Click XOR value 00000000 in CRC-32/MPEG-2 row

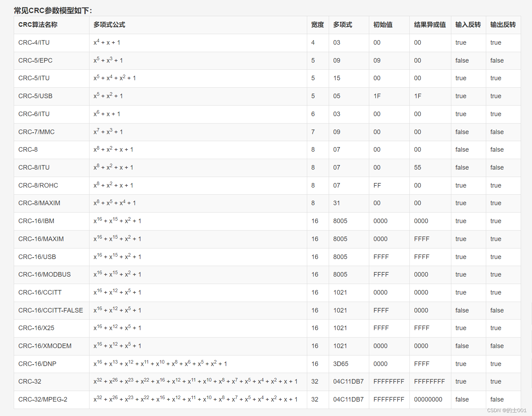point(428,399)
